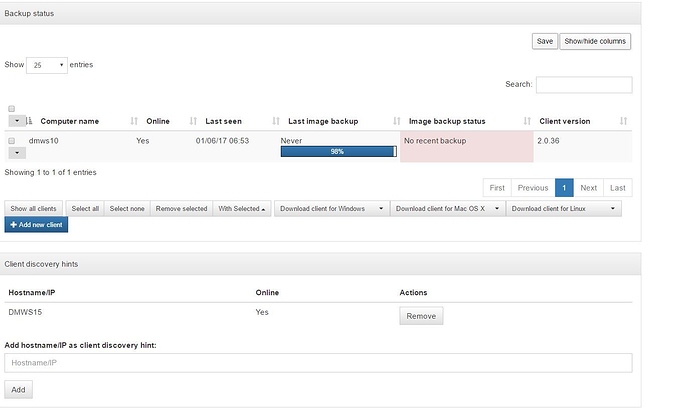Expand Download client for Windows dropdown
This screenshot has height=415, width=690.
(x=329, y=208)
